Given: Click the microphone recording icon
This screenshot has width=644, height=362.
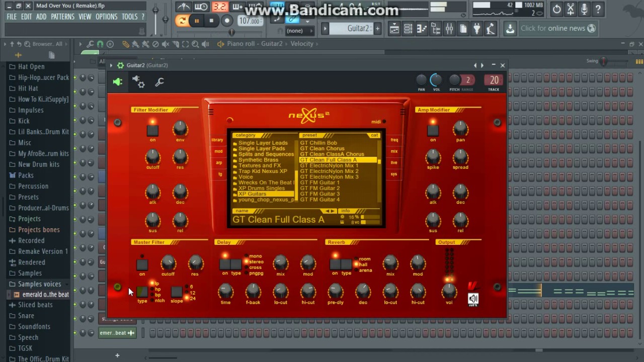Looking at the screenshot, I should coord(584,9).
